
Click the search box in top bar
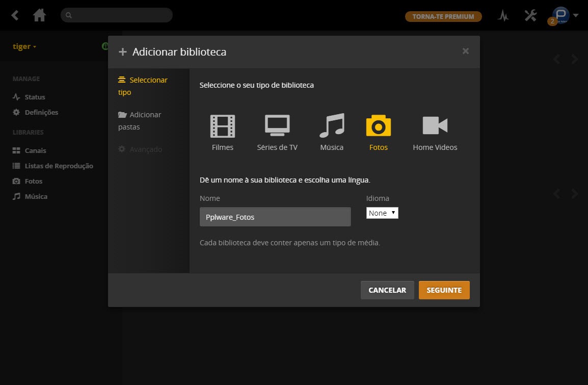tap(117, 15)
